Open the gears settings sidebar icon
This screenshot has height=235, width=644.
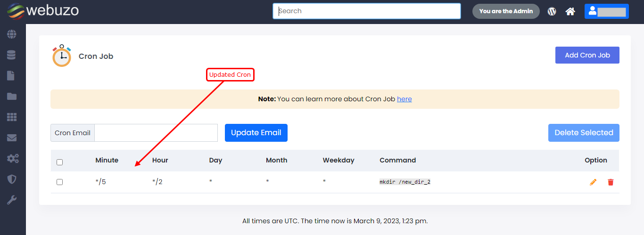pyautogui.click(x=12, y=159)
